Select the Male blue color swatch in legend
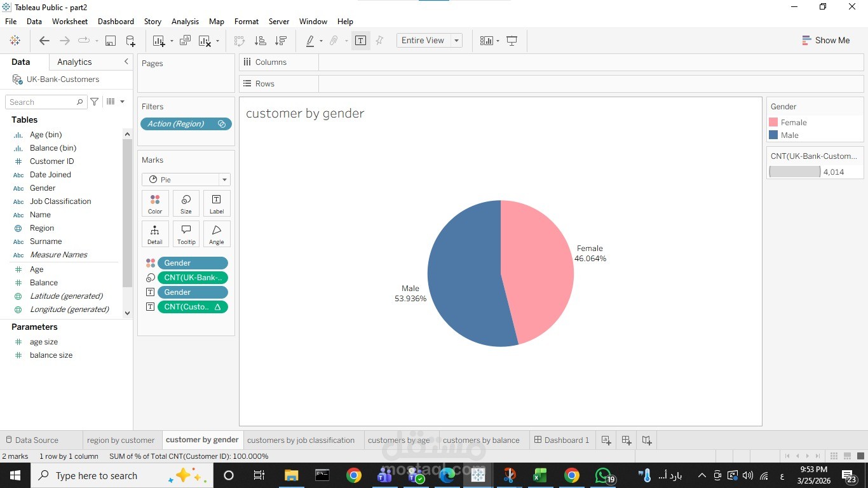This screenshot has height=488, width=868. click(773, 135)
